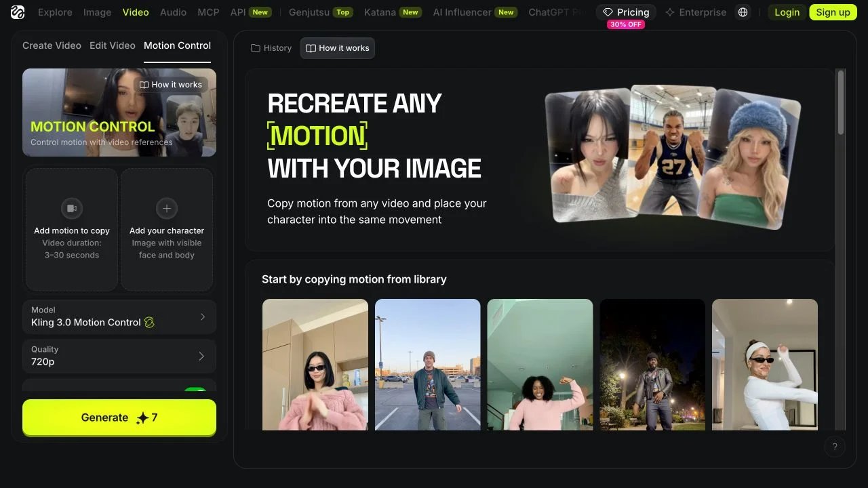
Task: Open the AI Influencer menu item
Action: click(476, 12)
